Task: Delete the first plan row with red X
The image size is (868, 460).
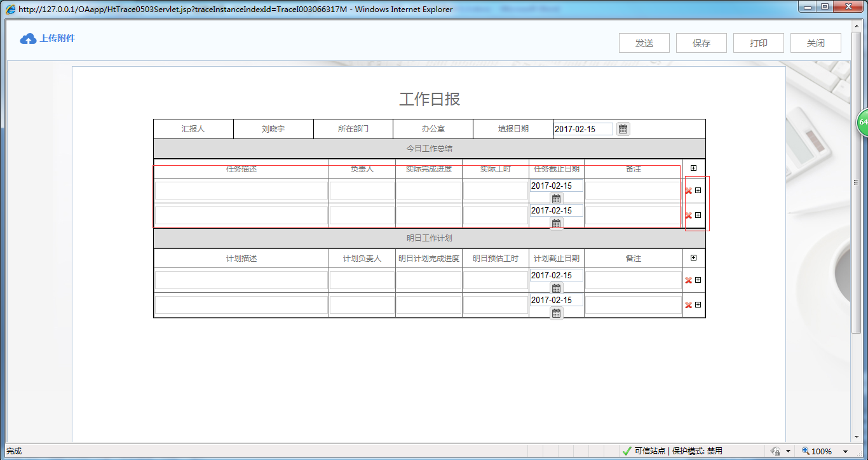Action: pos(688,280)
